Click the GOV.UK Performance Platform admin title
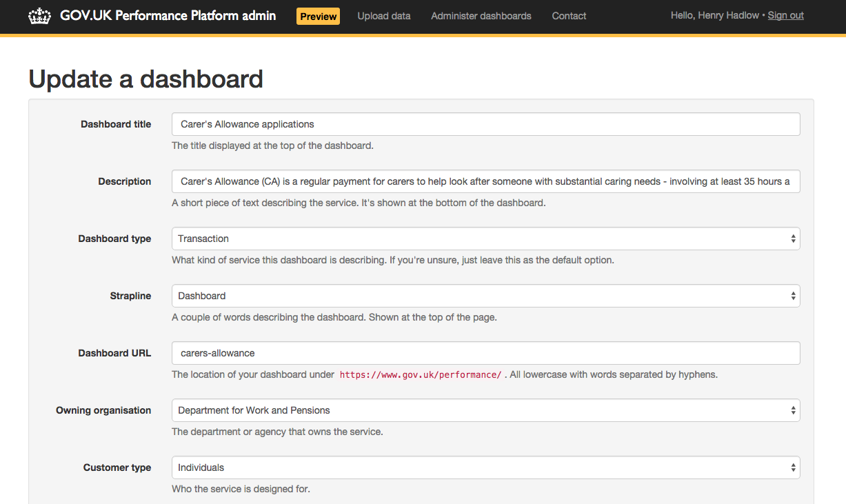 click(x=168, y=15)
